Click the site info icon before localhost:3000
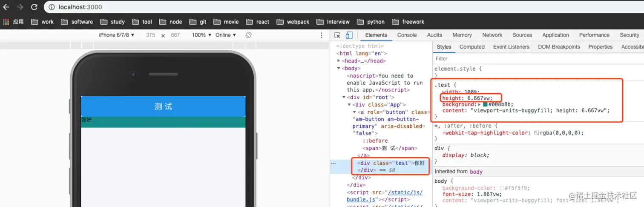This screenshot has width=644, height=207. coord(51,7)
